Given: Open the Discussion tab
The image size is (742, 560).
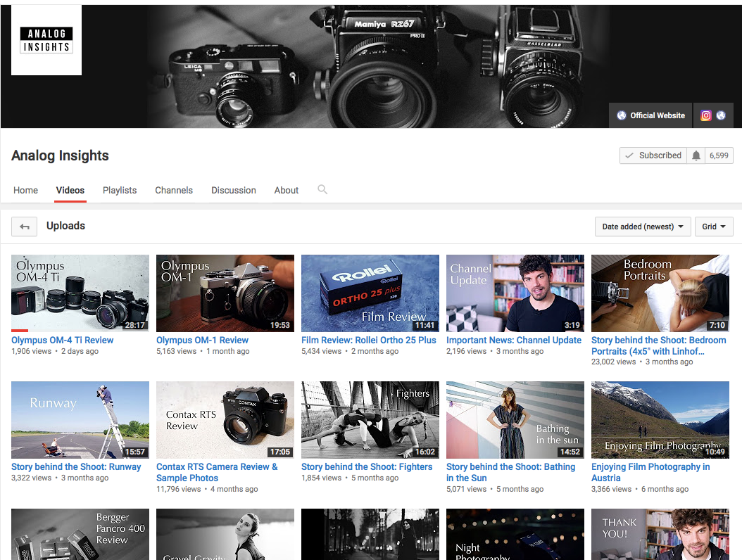Looking at the screenshot, I should point(233,190).
